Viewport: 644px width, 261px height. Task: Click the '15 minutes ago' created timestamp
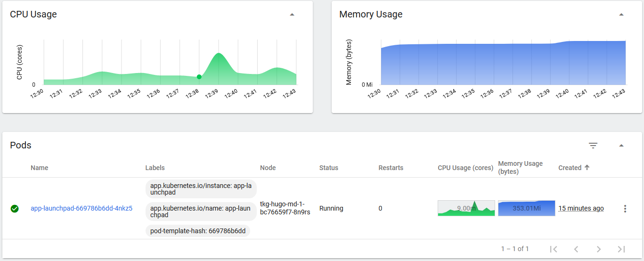click(581, 208)
